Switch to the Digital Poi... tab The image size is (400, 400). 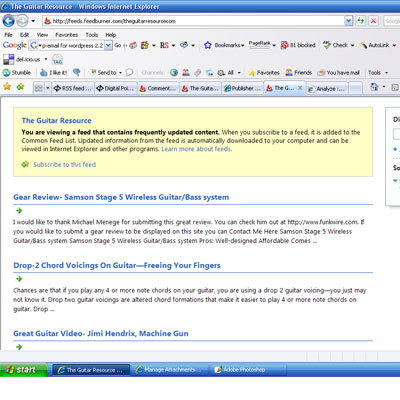tap(115, 88)
